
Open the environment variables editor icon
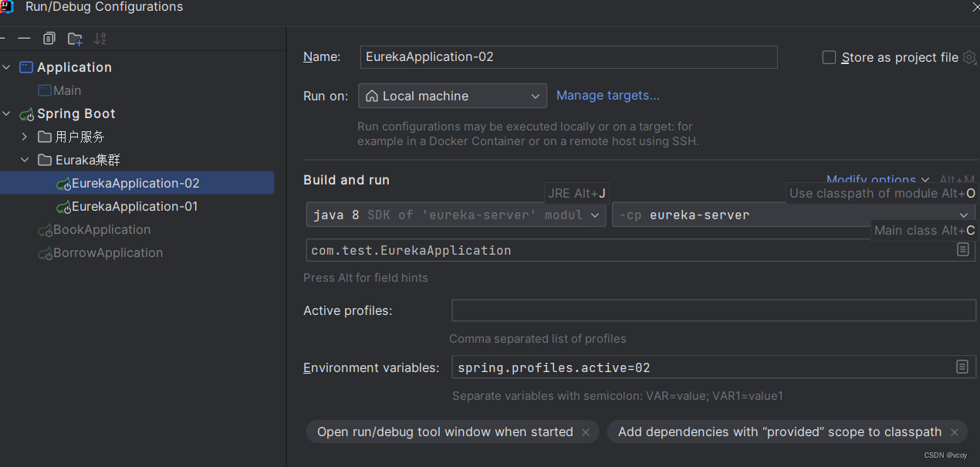(x=962, y=367)
